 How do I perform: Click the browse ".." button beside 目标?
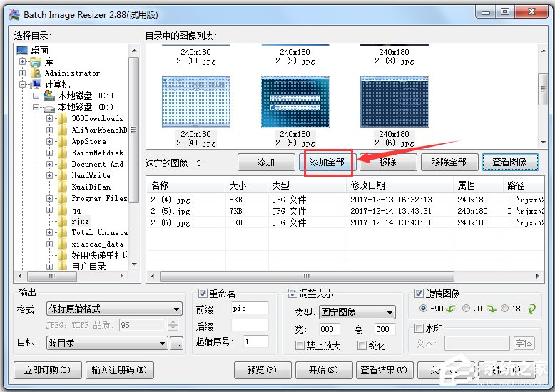pyautogui.click(x=177, y=343)
